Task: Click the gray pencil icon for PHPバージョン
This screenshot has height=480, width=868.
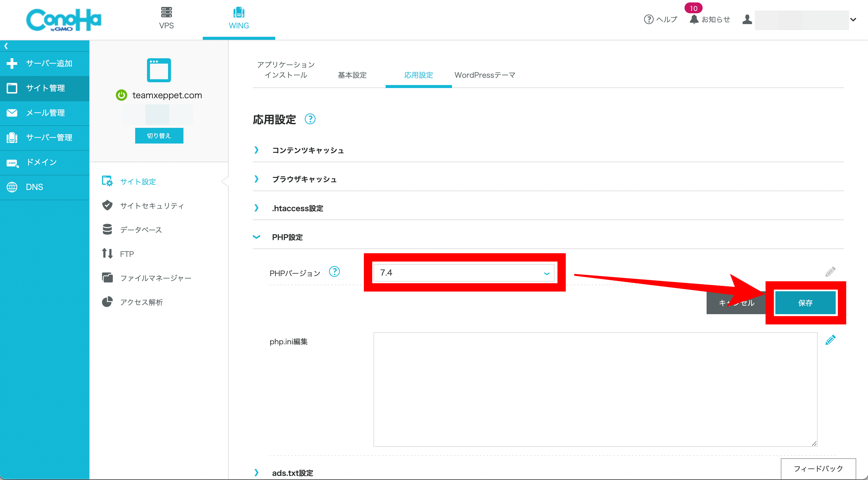Action: pyautogui.click(x=830, y=271)
